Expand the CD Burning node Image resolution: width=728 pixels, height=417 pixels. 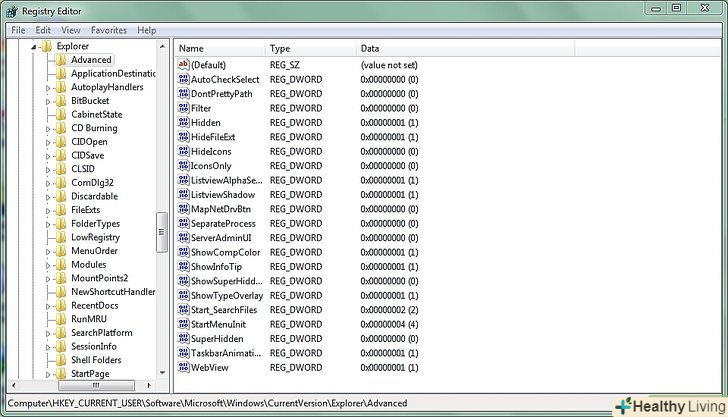click(x=48, y=129)
